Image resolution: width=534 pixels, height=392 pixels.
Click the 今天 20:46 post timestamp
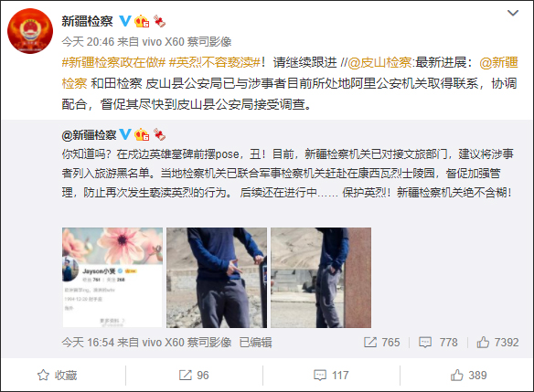tap(88, 42)
